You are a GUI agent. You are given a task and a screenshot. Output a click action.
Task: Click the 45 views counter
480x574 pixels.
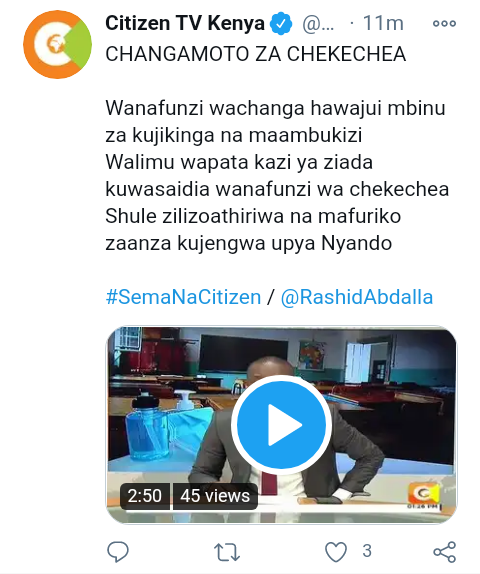pyautogui.click(x=215, y=496)
